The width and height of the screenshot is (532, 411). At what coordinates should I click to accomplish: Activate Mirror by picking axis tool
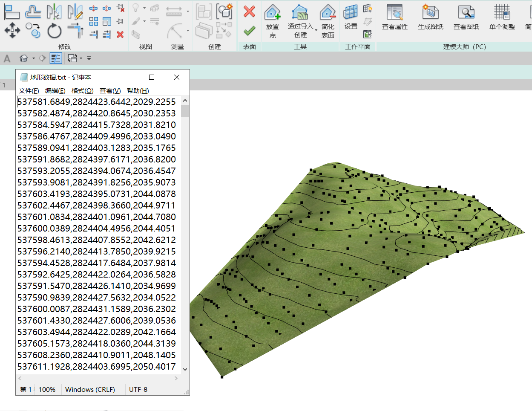tap(54, 12)
